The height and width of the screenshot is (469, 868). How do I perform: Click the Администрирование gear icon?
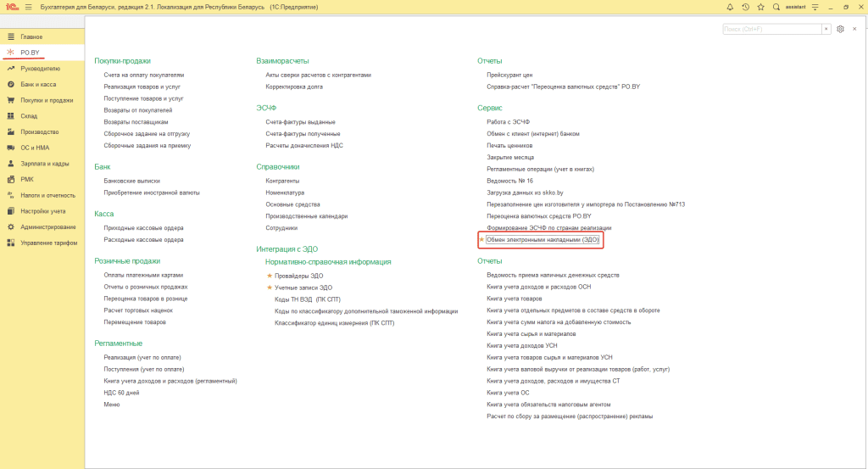point(10,227)
